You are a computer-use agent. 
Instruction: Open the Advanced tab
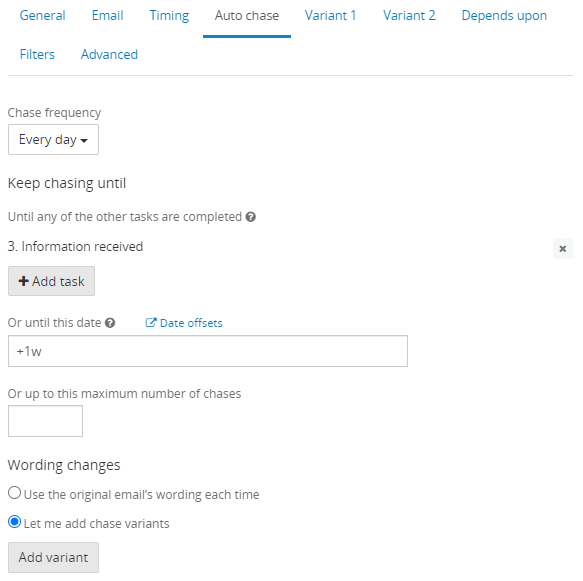(109, 55)
